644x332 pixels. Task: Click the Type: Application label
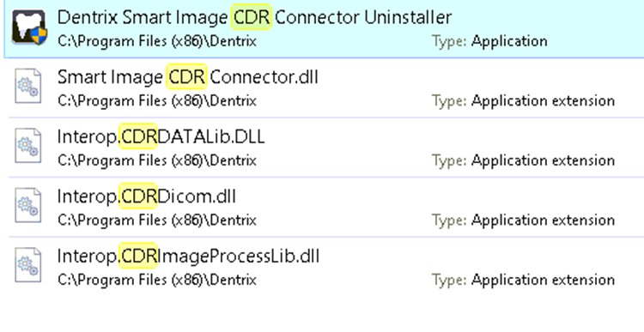tap(489, 41)
